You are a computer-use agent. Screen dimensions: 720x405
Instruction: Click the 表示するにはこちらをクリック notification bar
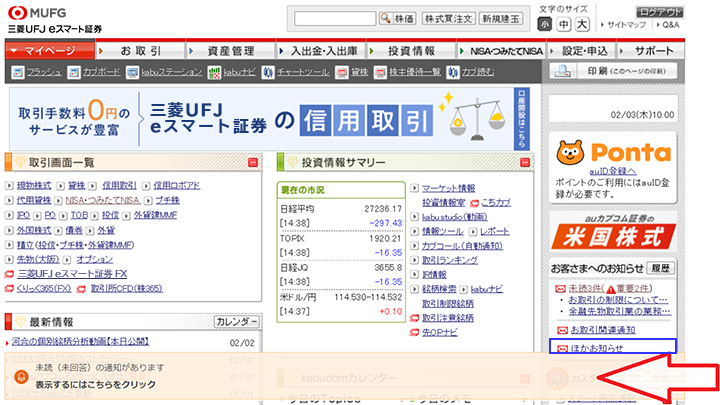click(344, 377)
